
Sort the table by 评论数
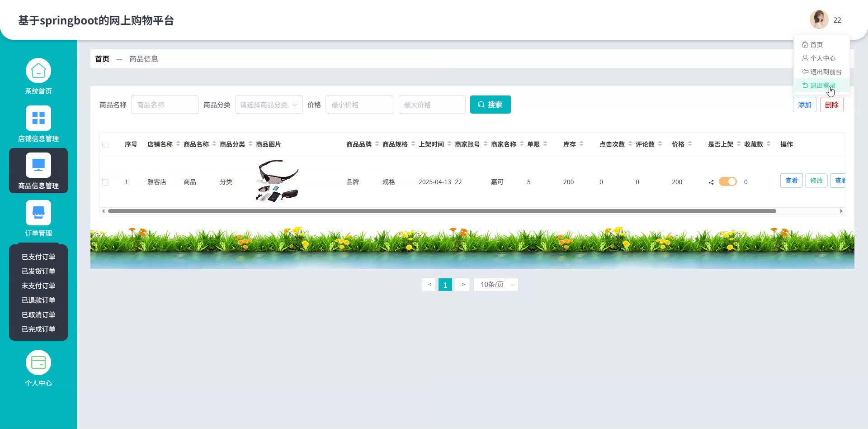[660, 144]
